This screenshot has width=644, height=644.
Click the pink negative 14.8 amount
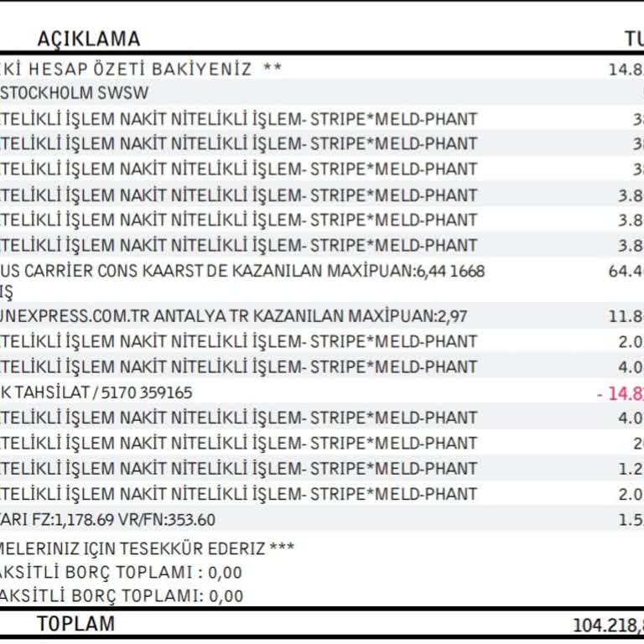tap(621, 393)
